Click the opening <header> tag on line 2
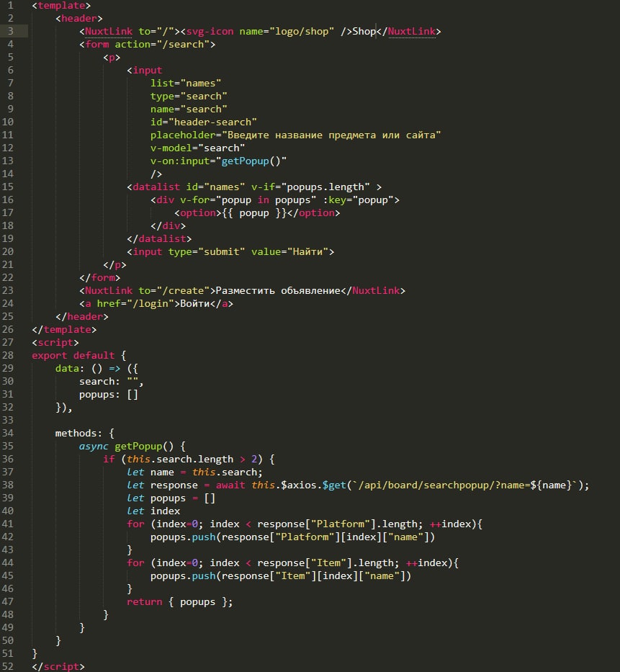Image resolution: width=620 pixels, height=672 pixels. click(x=79, y=19)
